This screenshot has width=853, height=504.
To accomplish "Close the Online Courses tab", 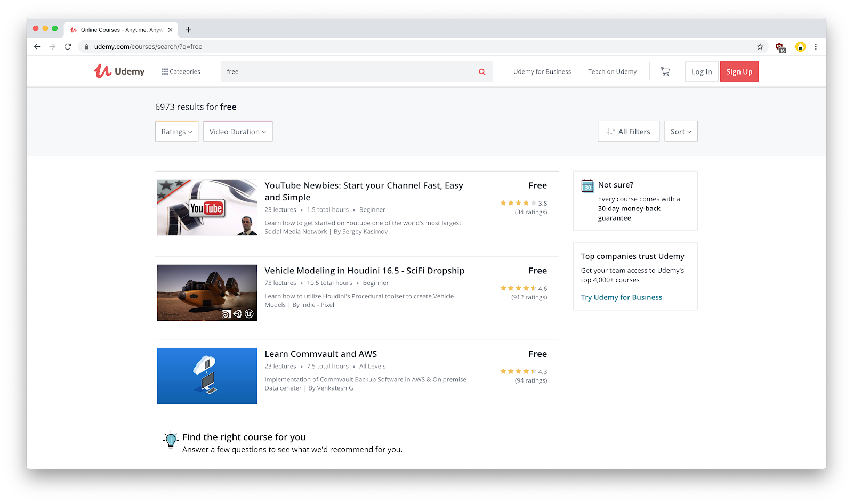I will [170, 30].
